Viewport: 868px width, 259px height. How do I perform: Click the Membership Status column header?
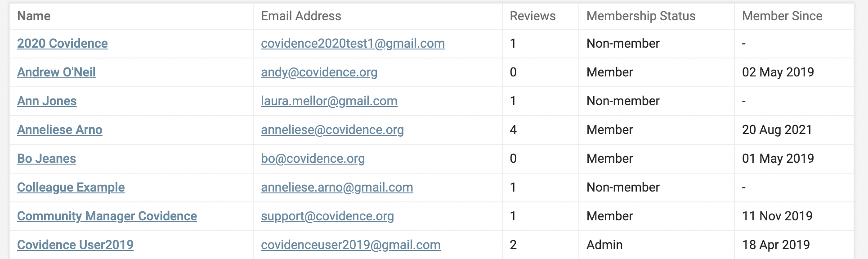pyautogui.click(x=640, y=16)
